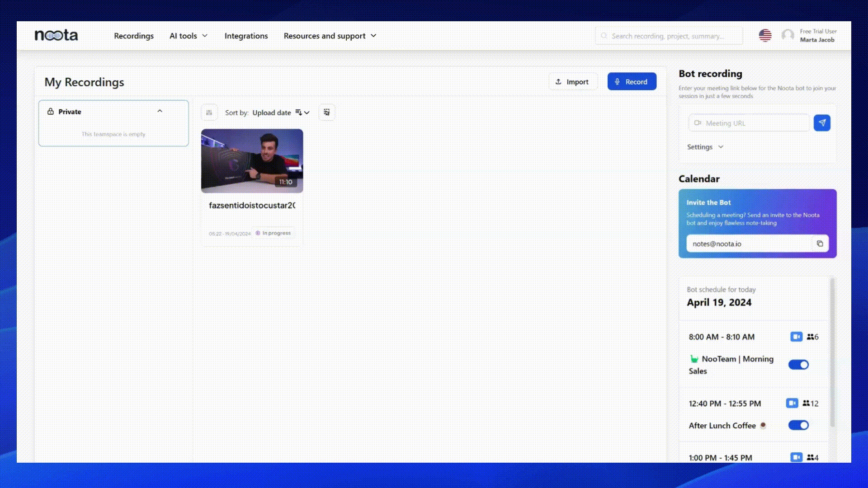Toggle bot for After Lunch Coffee
This screenshot has width=868, height=488.
[798, 425]
